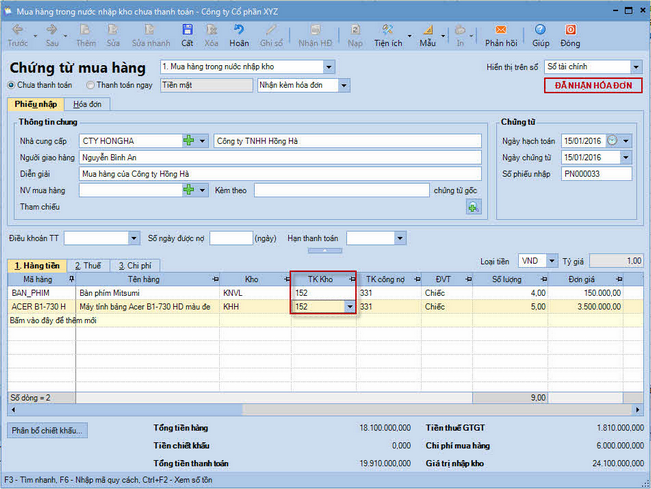Viewport: 651px width, 489px height.
Task: Open the Tiện ích utilities tool
Action: point(388,35)
